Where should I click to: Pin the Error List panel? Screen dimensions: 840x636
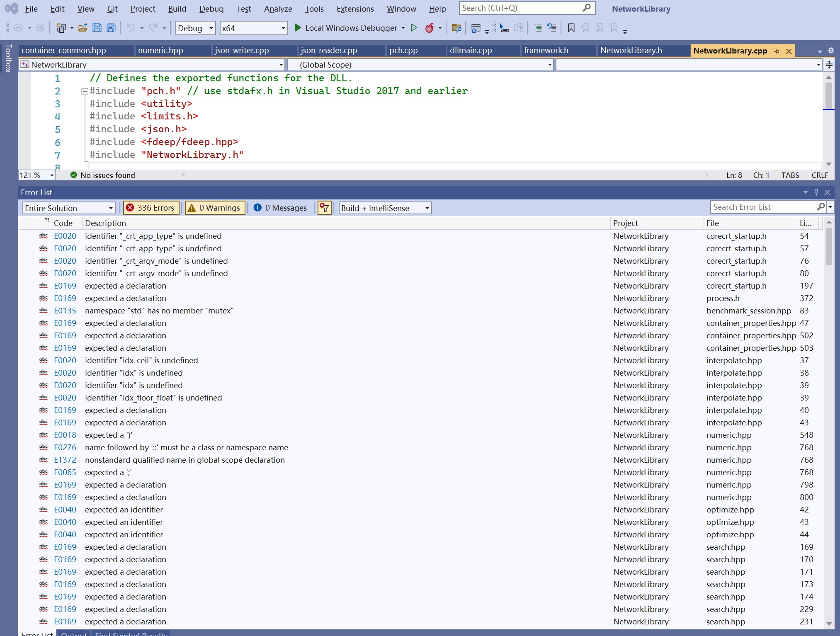816,192
